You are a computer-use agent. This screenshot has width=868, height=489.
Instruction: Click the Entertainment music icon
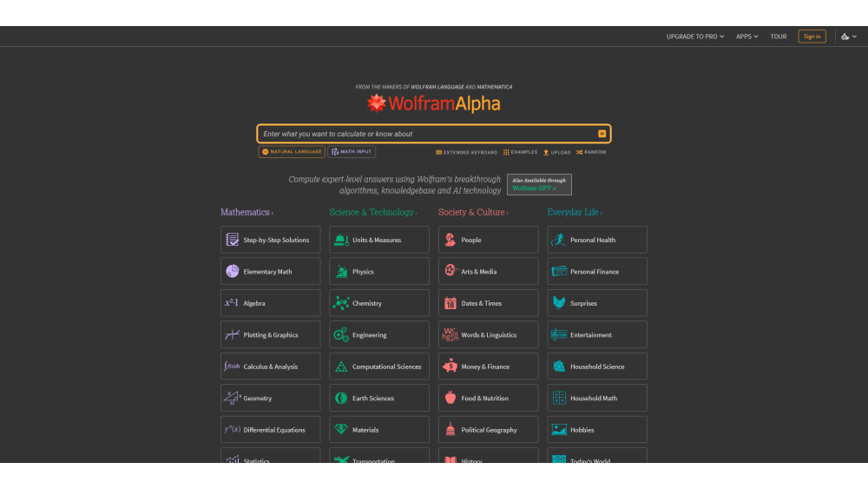[559, 334]
